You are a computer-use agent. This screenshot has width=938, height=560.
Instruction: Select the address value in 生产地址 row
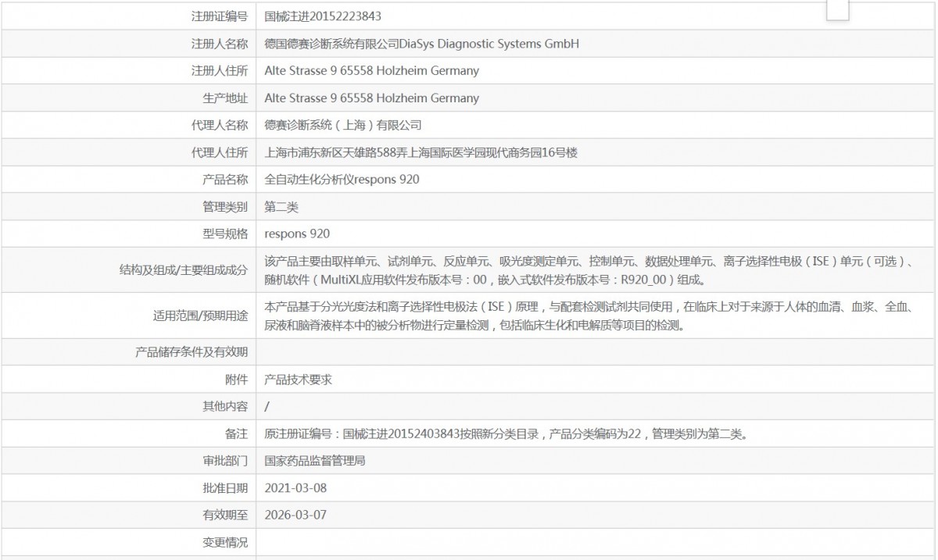click(x=372, y=98)
